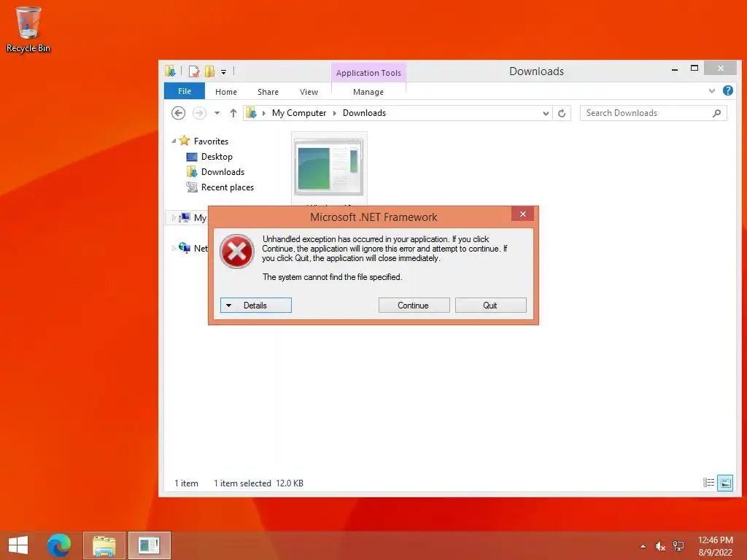Screen dimensions: 747x560
Task: Open the Recycle Bin desktop icon
Action: point(28,29)
